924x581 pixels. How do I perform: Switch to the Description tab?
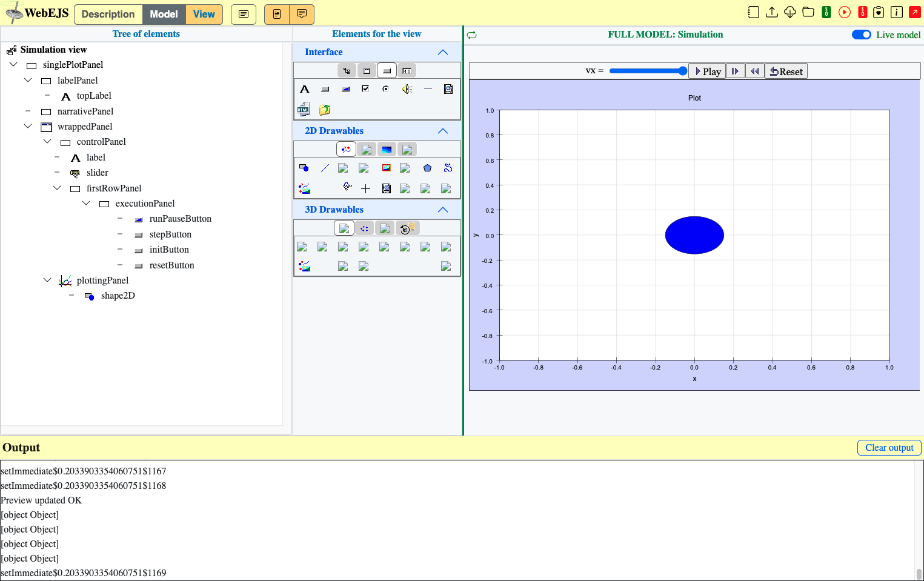[x=108, y=14]
